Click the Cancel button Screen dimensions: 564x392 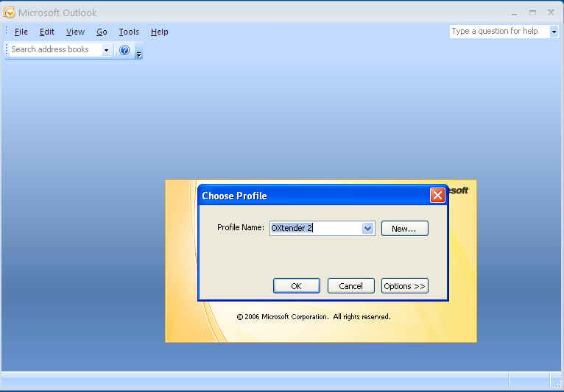(x=350, y=286)
